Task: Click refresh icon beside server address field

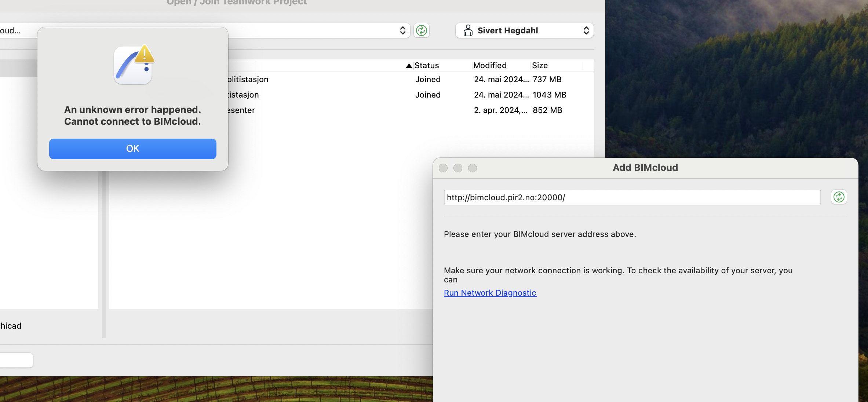Action: point(839,197)
